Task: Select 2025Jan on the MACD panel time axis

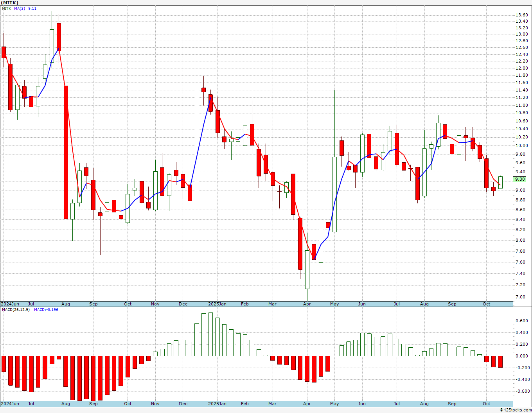Action: click(x=217, y=404)
